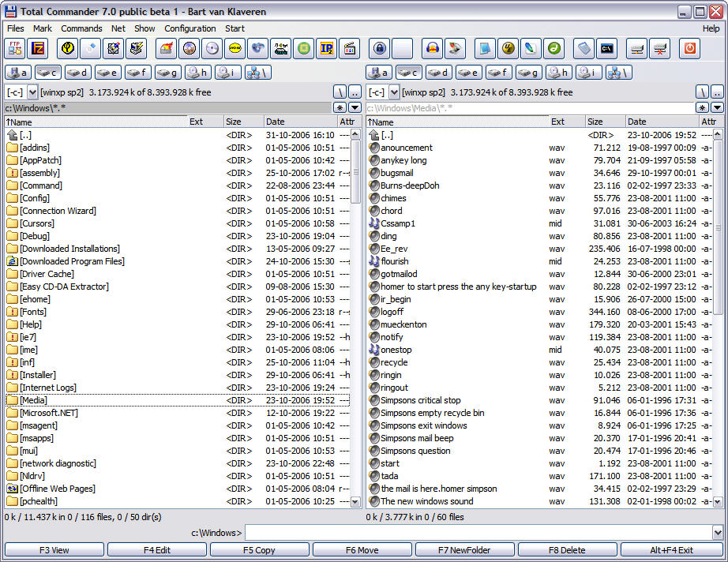728x562 pixels.
Task: Expand the command line history dropdown
Action: click(718, 532)
